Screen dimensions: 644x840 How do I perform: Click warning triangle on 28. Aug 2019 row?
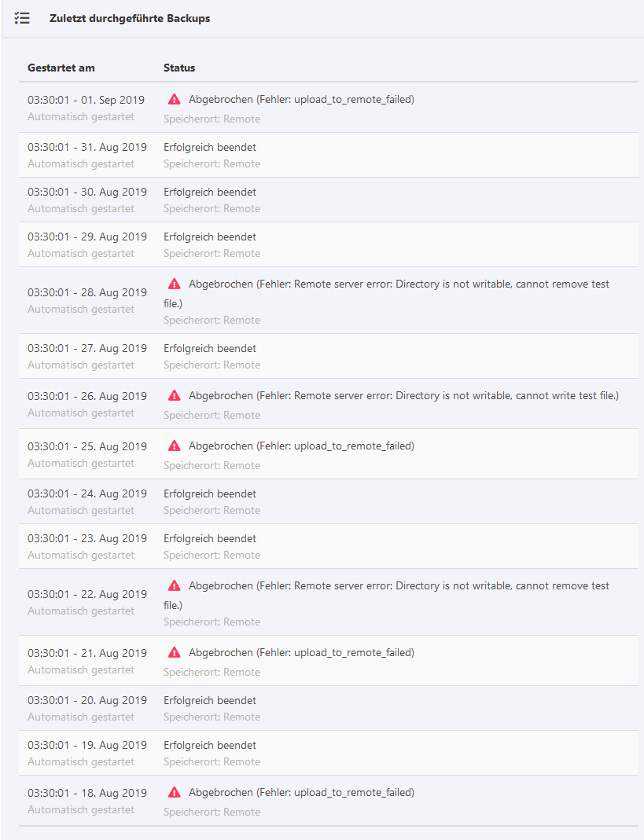coord(175,284)
